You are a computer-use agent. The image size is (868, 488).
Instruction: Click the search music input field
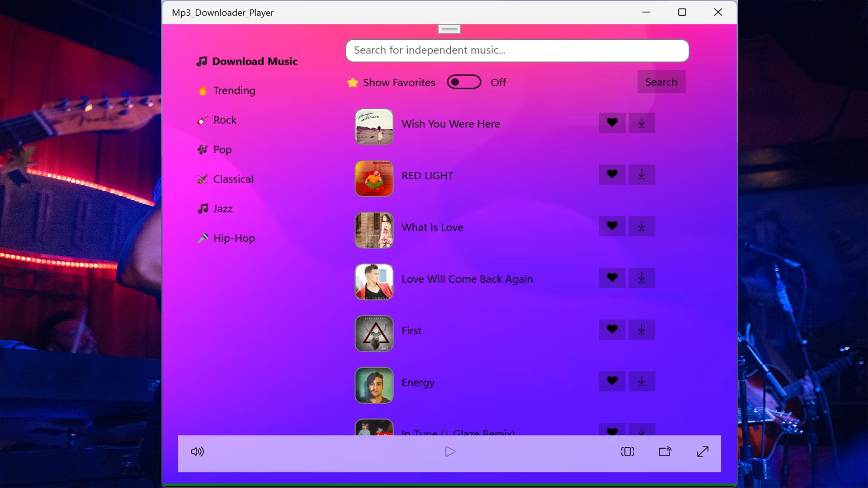(517, 51)
